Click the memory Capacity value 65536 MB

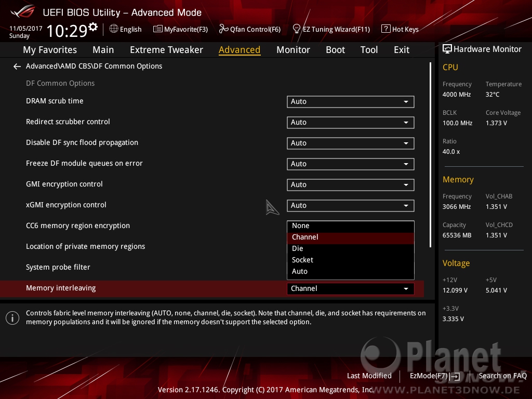pos(457,235)
